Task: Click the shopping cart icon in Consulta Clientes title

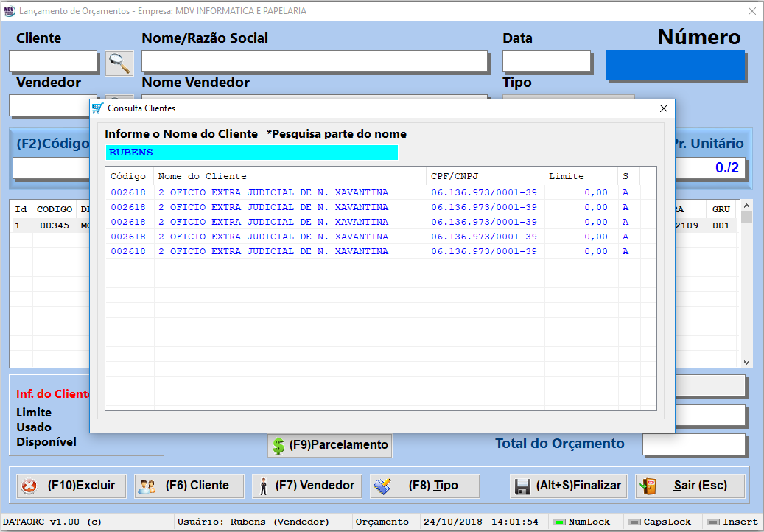Action: tap(97, 108)
